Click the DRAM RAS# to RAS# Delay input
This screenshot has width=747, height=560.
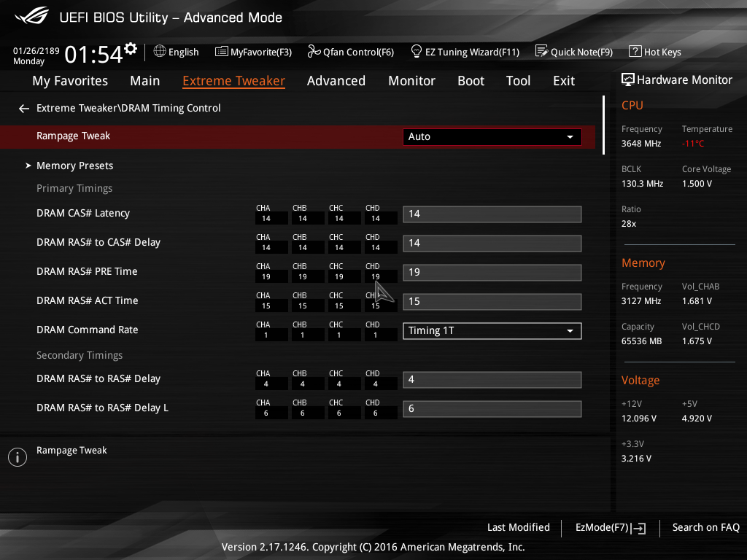coord(492,379)
